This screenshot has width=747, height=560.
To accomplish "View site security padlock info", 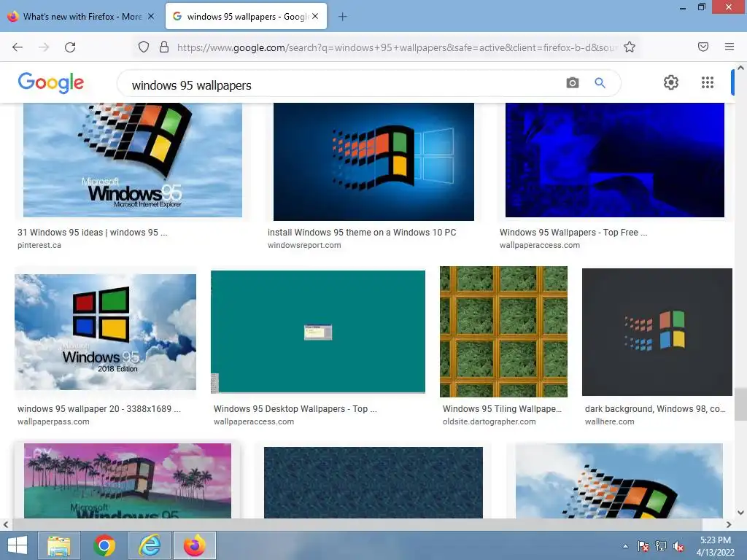I will [x=164, y=47].
